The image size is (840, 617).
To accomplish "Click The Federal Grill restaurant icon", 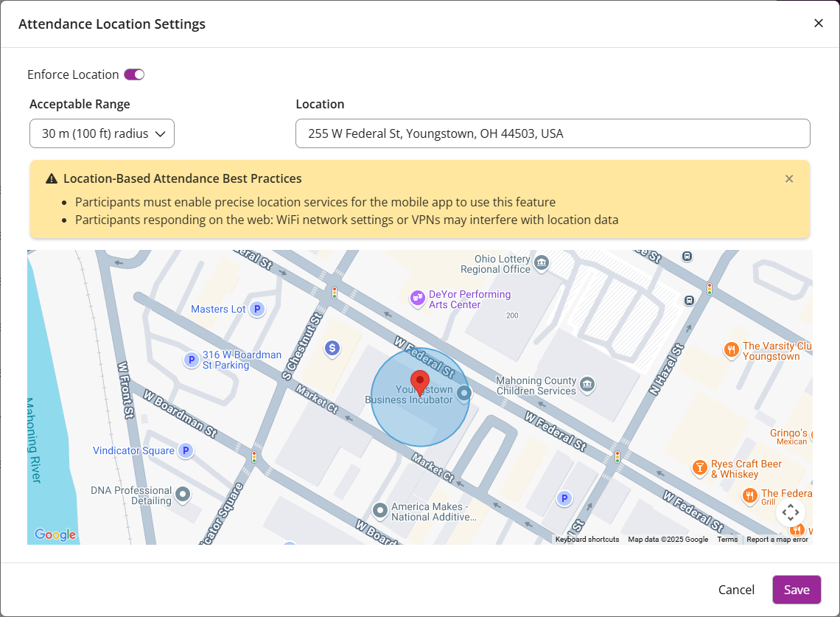I will [x=750, y=495].
